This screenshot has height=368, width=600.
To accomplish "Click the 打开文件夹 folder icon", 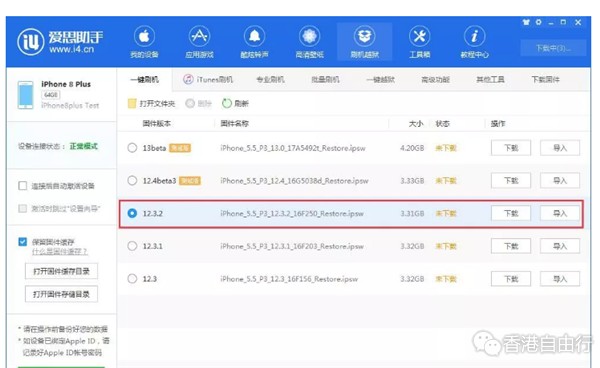I will coord(132,103).
